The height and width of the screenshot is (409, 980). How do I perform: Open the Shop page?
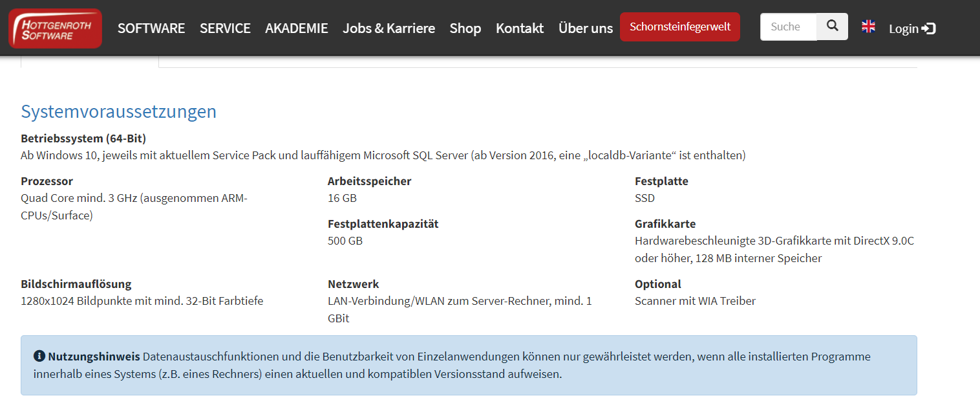(x=465, y=28)
